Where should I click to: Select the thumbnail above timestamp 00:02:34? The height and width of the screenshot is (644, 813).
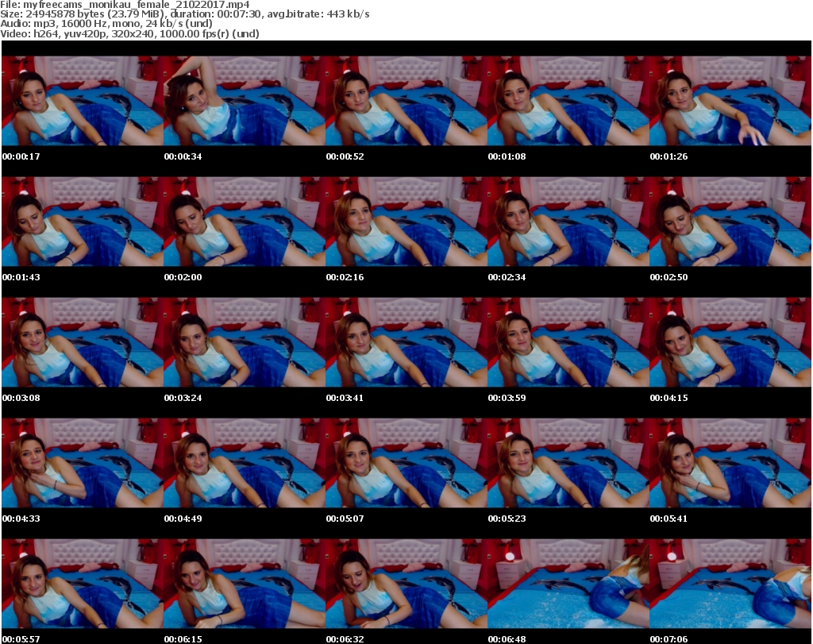568,222
